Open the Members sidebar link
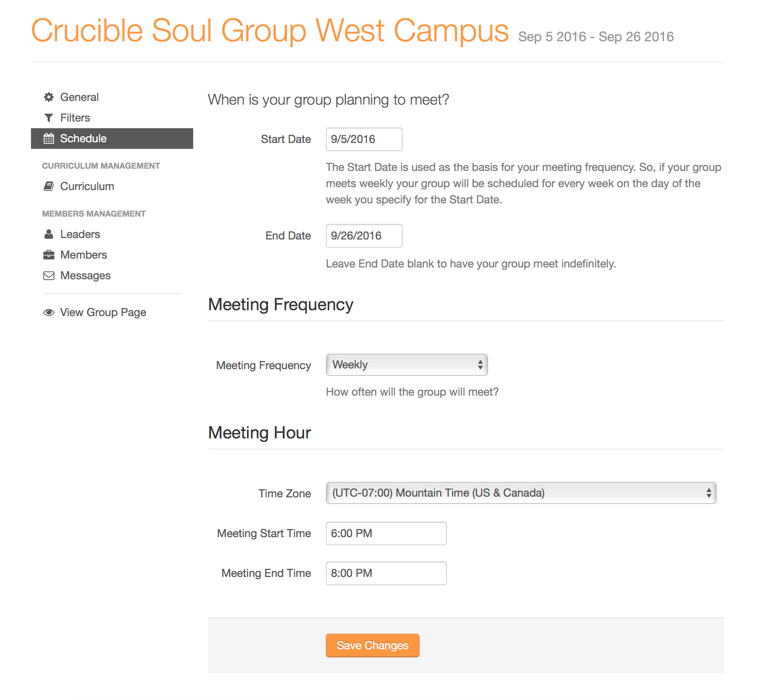The width and height of the screenshot is (758, 700). (x=83, y=255)
